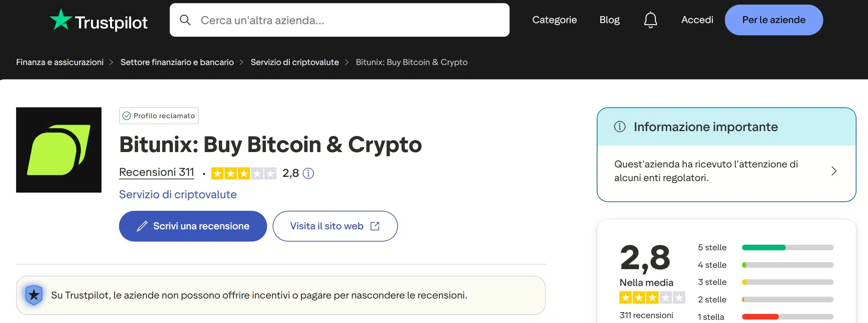868x323 pixels.
Task: Click the Bitunix company logo
Action: 58,150
